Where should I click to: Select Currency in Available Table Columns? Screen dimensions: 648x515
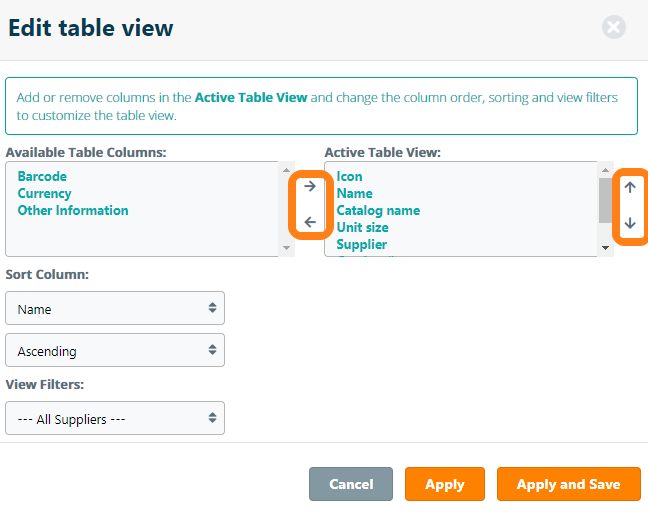coord(44,194)
